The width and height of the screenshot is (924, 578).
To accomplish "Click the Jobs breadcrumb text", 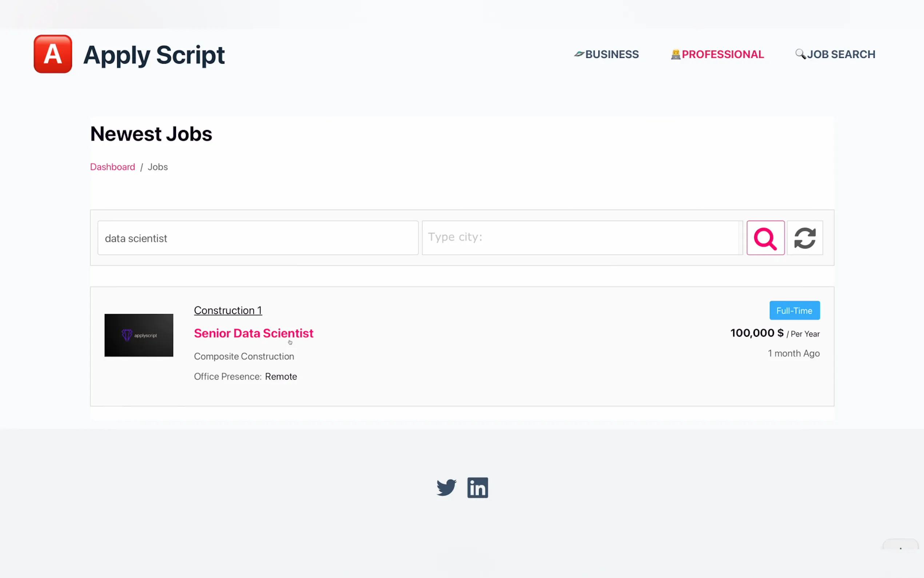I will (158, 167).
